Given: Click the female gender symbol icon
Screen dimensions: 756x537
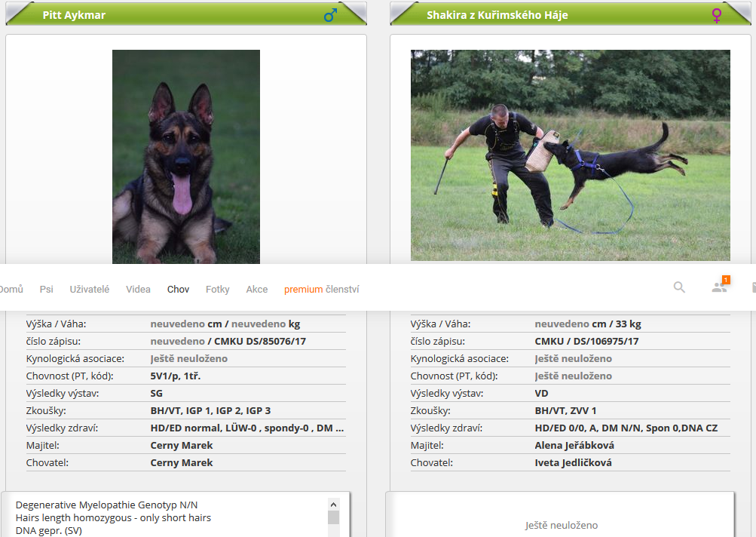Looking at the screenshot, I should click(x=716, y=15).
